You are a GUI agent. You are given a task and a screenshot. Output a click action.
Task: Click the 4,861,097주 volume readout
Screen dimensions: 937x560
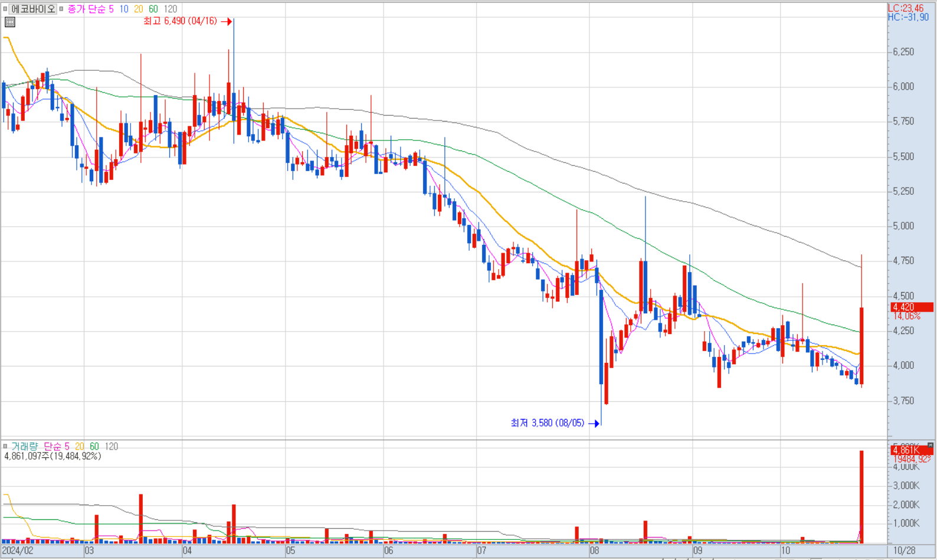[x=53, y=456]
